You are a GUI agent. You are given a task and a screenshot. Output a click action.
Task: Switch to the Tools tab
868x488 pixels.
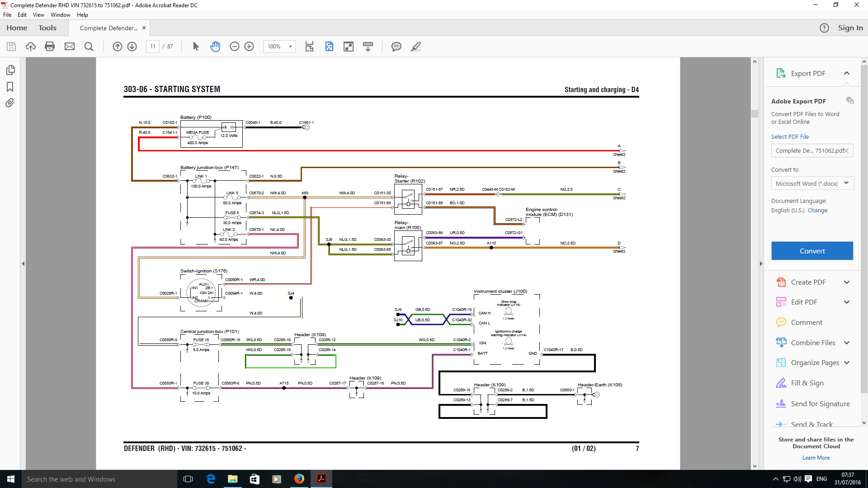pos(47,28)
